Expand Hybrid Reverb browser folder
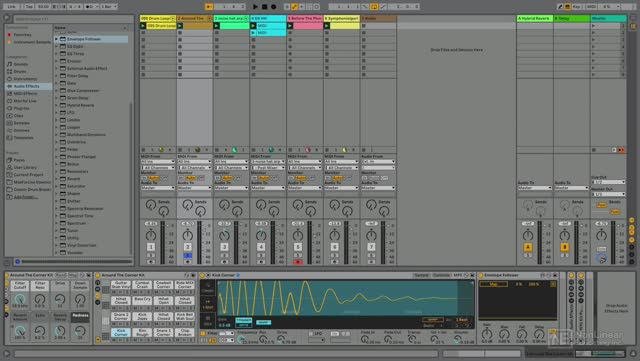 coord(57,105)
